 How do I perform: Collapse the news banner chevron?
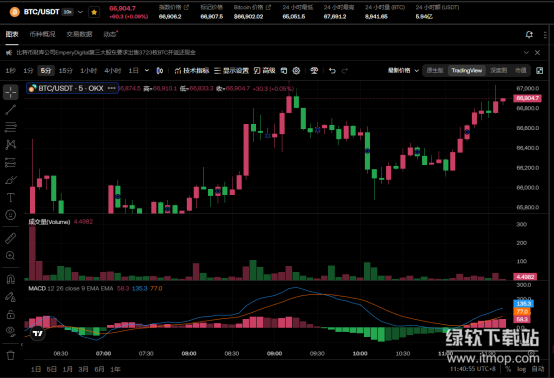526,53
